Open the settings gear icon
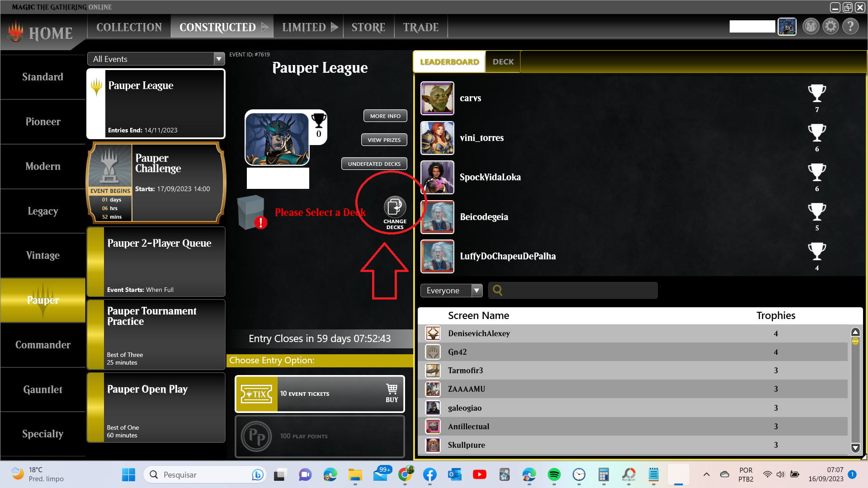 coord(830,27)
